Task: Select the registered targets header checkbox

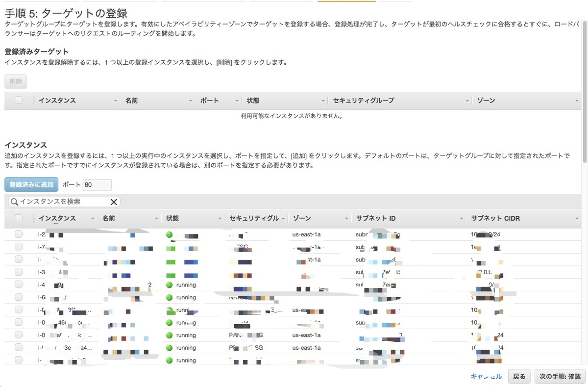Action: coord(18,100)
